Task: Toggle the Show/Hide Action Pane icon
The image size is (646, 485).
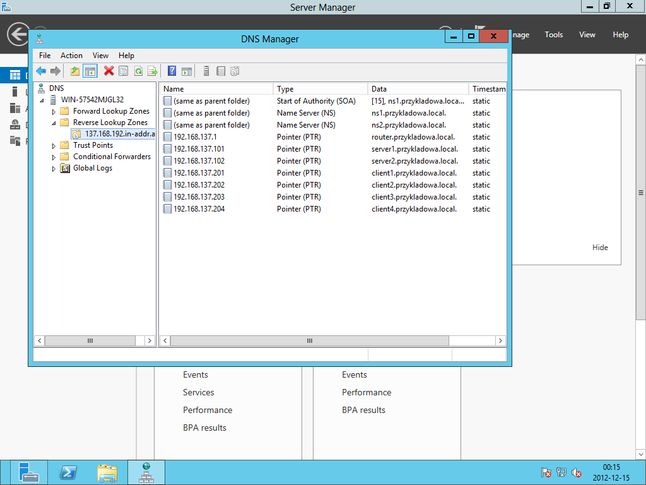Action: [x=187, y=71]
